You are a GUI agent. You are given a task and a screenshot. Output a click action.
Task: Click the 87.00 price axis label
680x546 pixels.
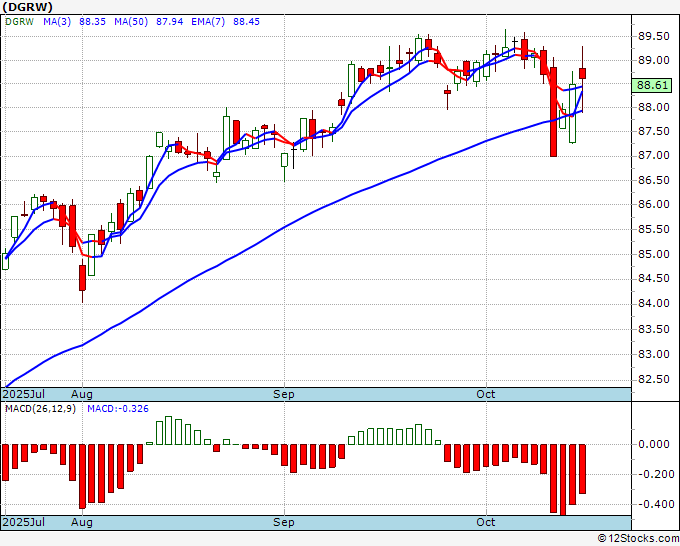[654, 156]
